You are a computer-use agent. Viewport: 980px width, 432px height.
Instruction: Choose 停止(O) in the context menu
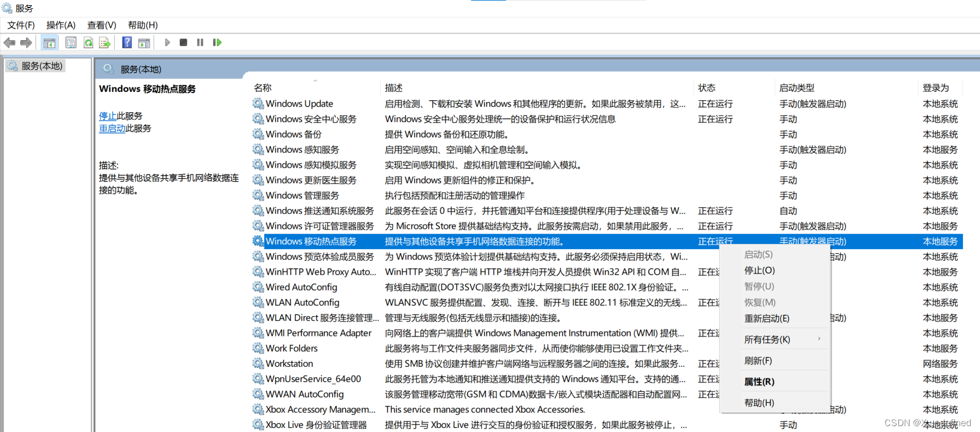click(759, 270)
